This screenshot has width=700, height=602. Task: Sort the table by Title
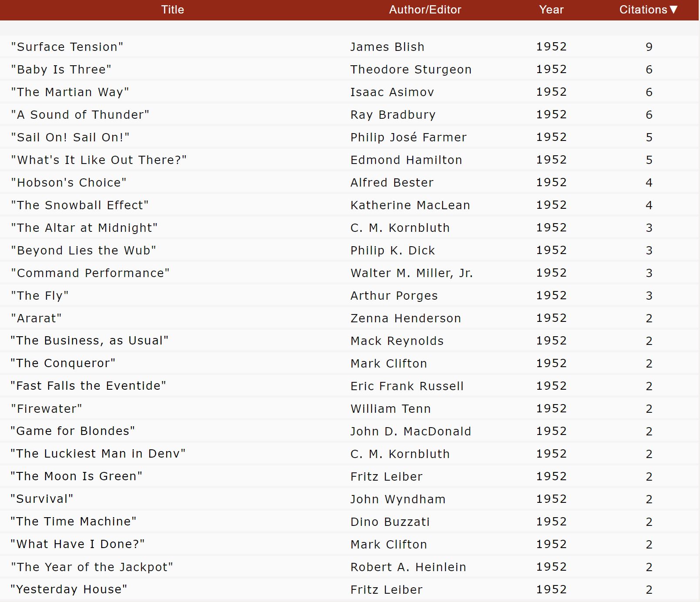[172, 9]
